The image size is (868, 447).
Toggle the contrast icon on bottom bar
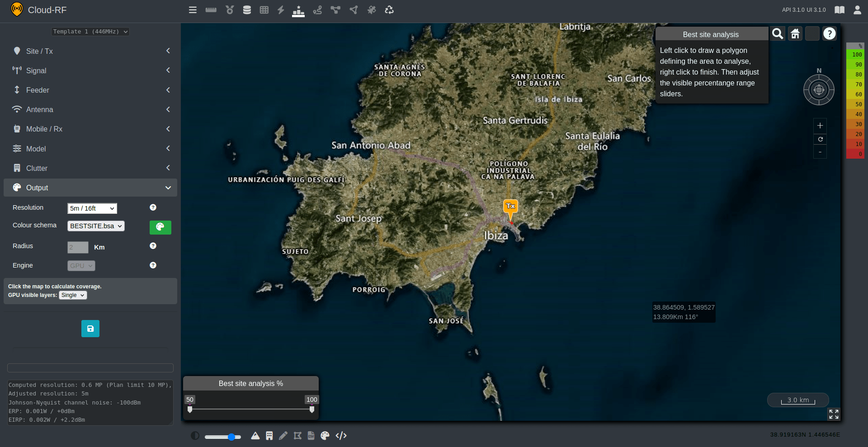click(195, 435)
